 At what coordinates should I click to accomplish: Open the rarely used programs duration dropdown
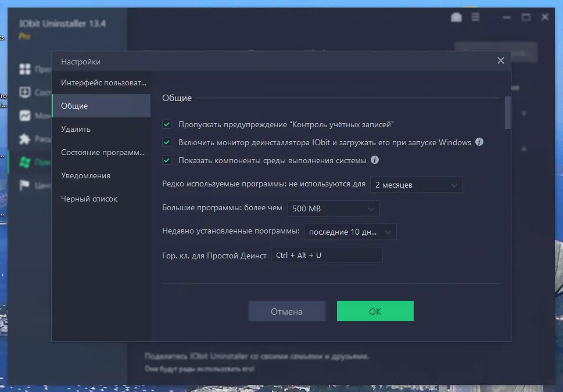pos(416,185)
